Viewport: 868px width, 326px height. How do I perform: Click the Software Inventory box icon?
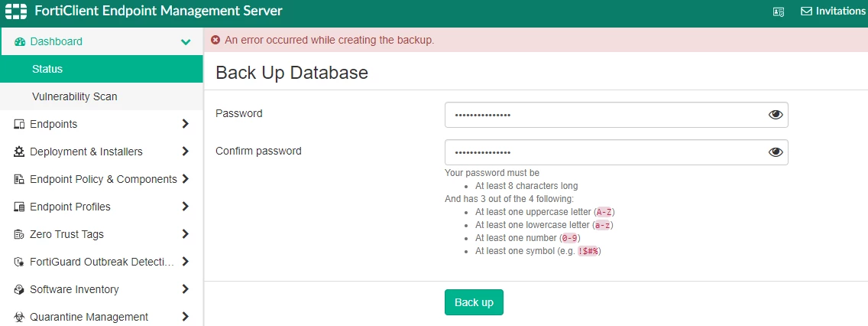click(x=19, y=289)
